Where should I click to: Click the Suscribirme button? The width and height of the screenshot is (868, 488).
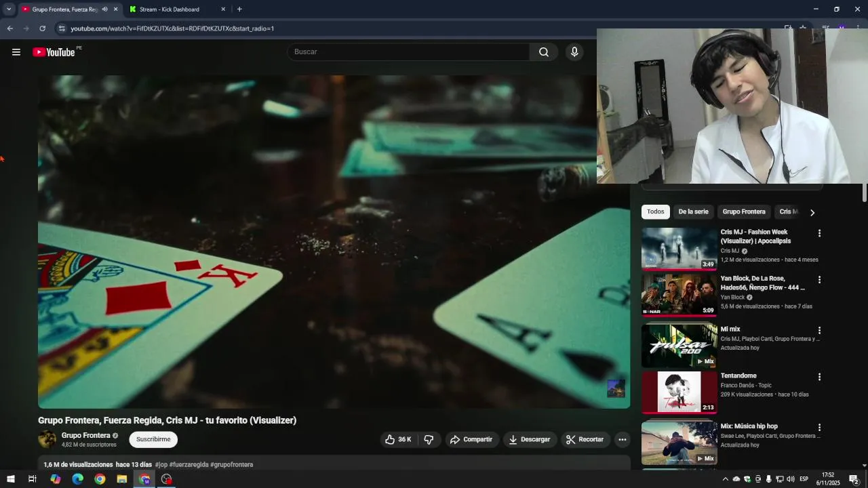pyautogui.click(x=153, y=439)
